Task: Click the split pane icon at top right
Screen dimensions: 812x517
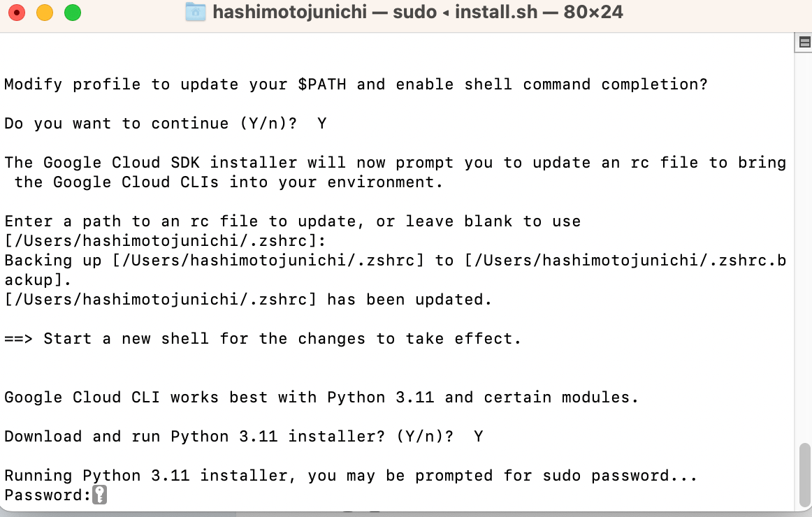Action: pyautogui.click(x=804, y=43)
